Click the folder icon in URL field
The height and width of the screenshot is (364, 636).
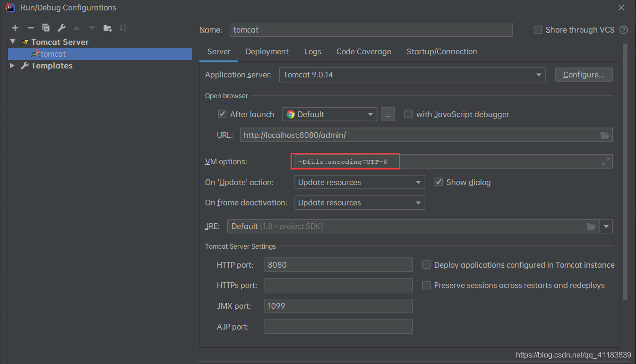(x=605, y=135)
